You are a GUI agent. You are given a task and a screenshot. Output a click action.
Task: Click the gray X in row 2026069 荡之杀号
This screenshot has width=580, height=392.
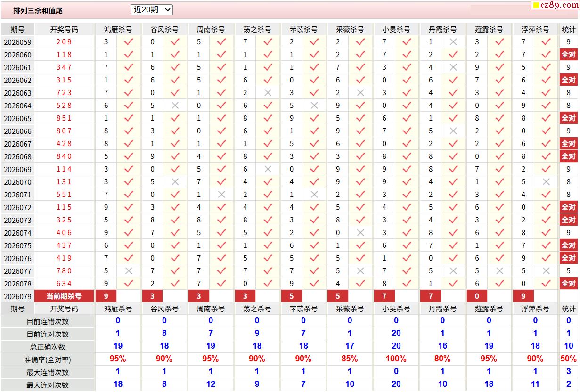(x=268, y=169)
